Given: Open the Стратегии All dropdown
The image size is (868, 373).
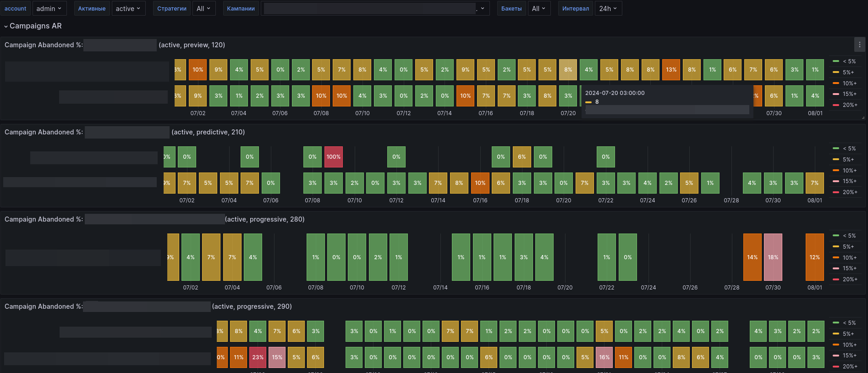Looking at the screenshot, I should point(204,9).
